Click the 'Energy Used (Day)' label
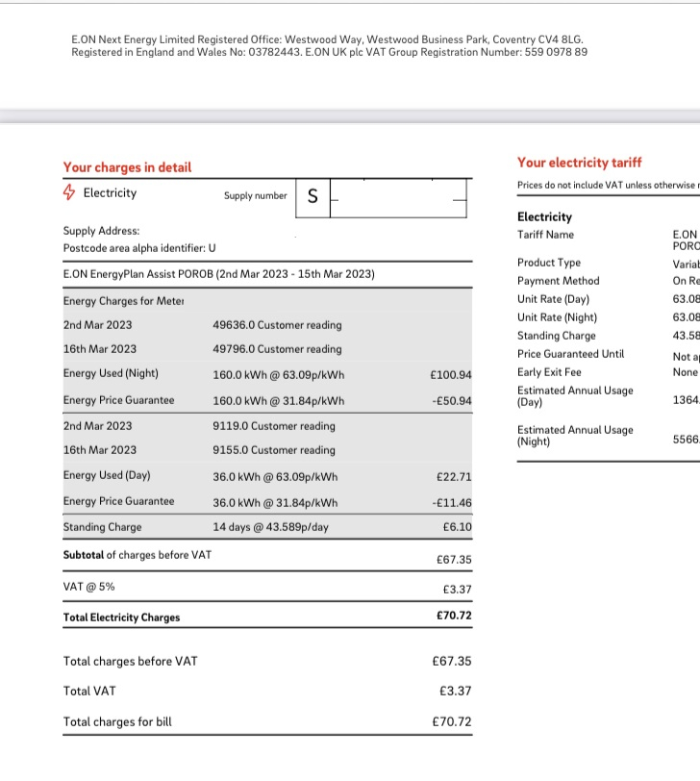 coord(107,475)
